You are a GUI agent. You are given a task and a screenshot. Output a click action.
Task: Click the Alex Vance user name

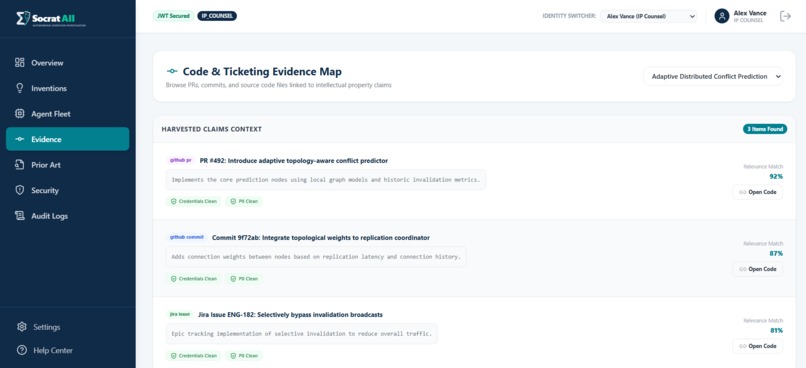(x=750, y=13)
